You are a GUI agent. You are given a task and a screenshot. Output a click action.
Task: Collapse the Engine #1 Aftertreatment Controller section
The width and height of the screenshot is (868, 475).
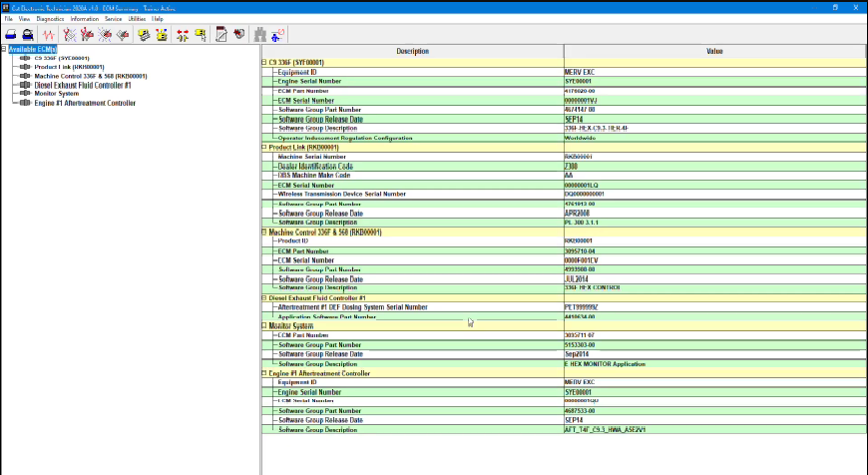pyautogui.click(x=264, y=373)
